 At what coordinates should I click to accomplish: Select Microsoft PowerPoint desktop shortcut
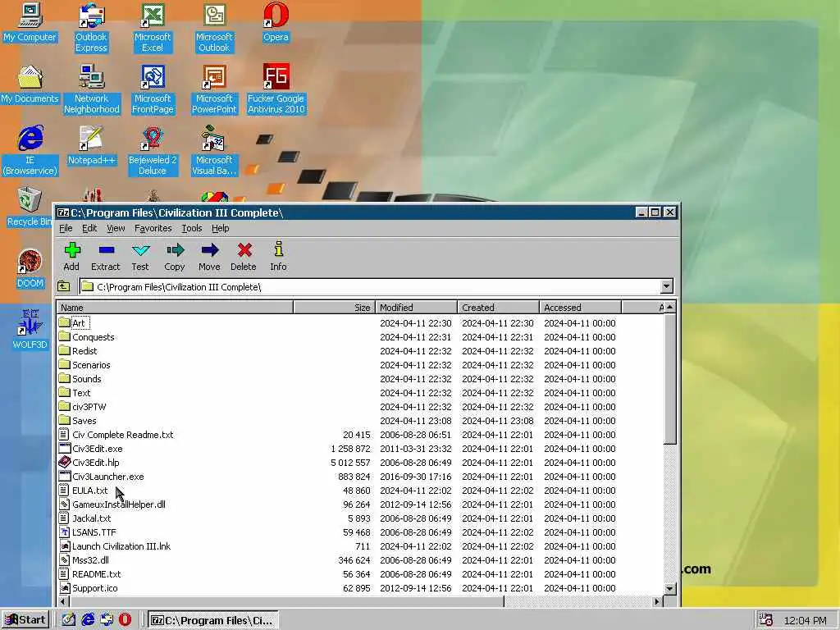tap(214, 89)
